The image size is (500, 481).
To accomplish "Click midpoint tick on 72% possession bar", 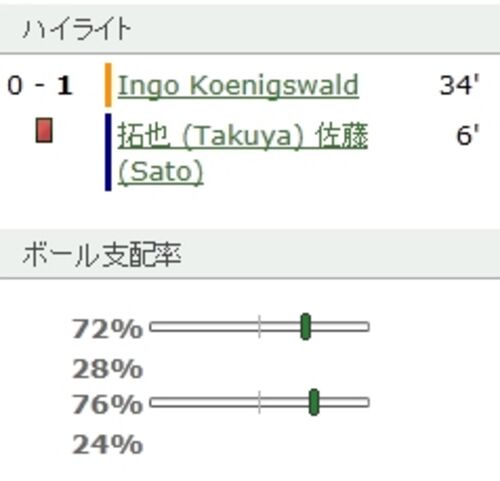I will (259, 327).
